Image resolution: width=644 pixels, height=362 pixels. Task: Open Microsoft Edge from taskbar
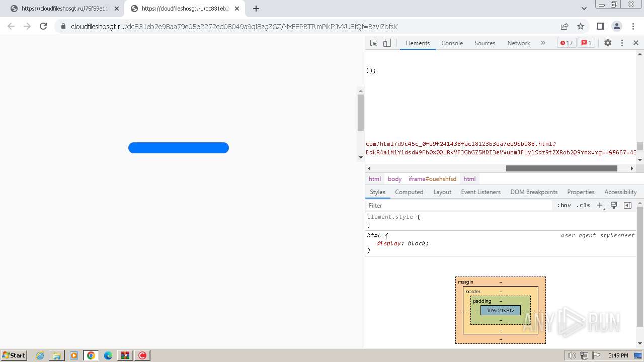click(108, 355)
